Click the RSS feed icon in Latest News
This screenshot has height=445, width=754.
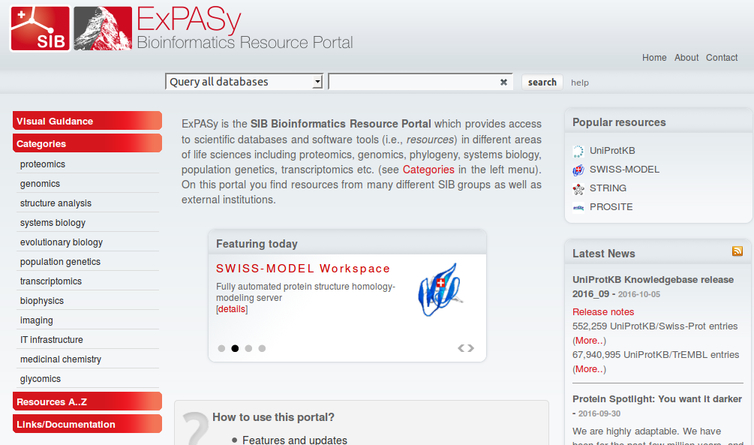737,252
